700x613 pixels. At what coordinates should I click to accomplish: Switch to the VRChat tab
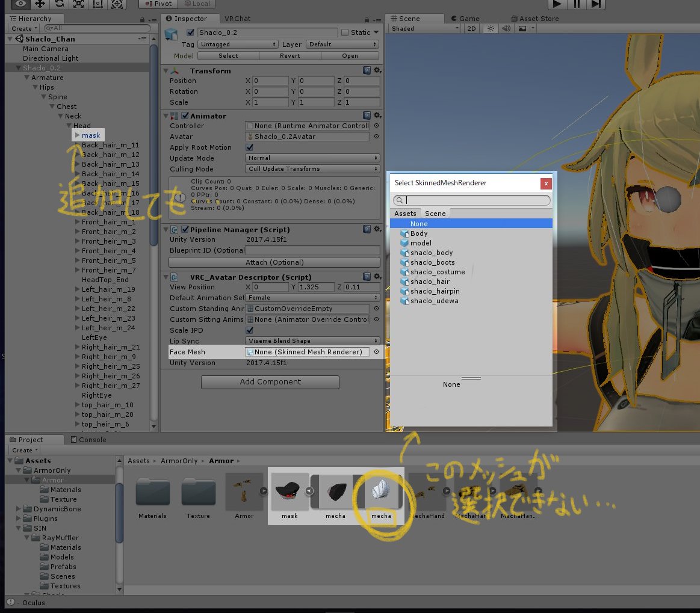click(x=237, y=19)
